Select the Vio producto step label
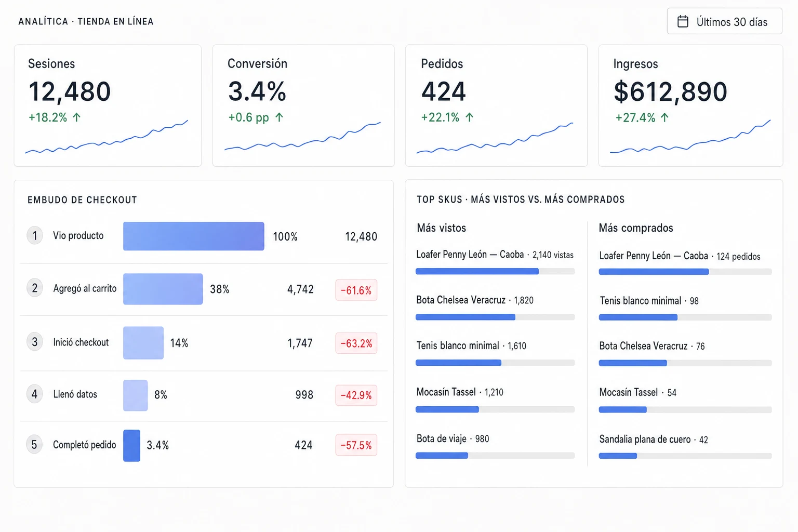 [x=78, y=236]
